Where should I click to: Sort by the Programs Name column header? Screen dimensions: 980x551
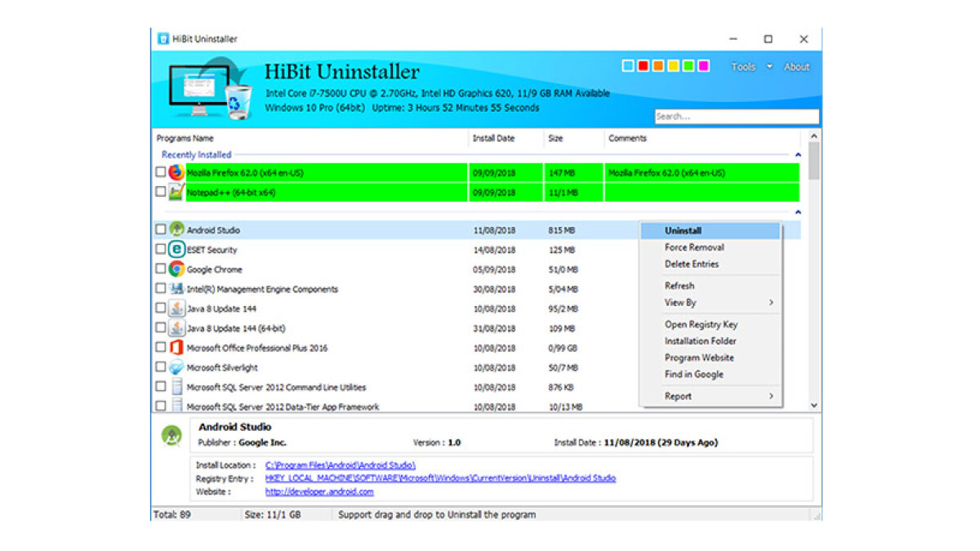pyautogui.click(x=310, y=139)
